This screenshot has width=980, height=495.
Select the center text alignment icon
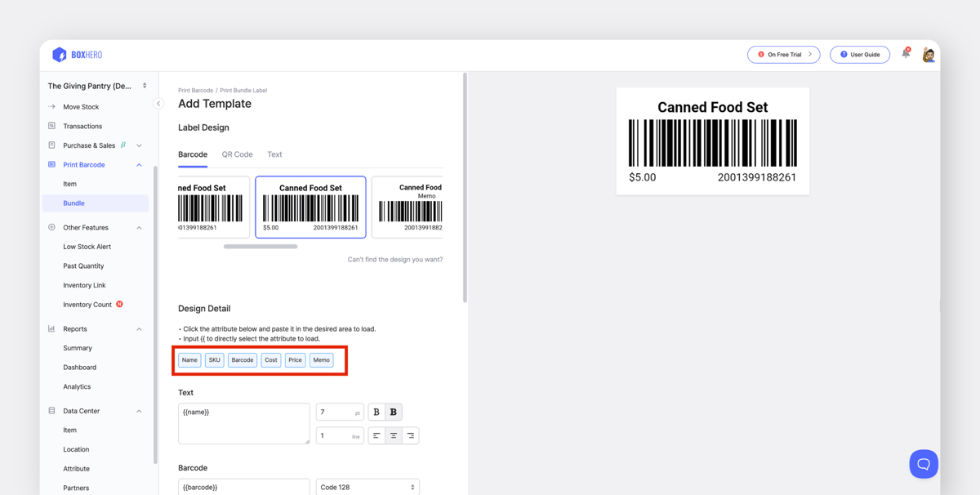pos(394,435)
